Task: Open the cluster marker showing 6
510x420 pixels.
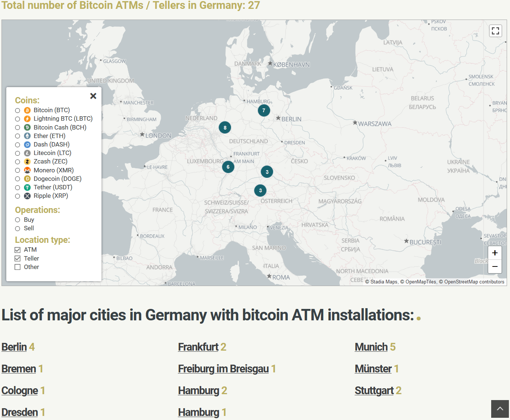Action: [228, 167]
